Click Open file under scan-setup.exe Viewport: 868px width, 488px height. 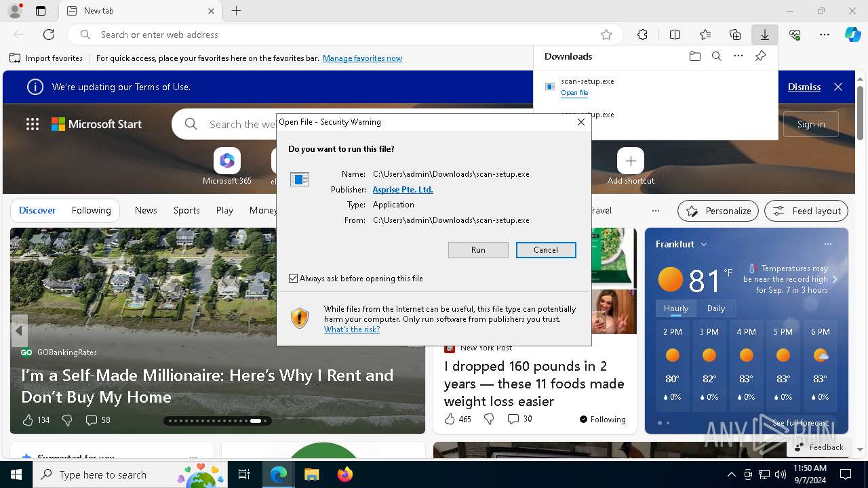[x=574, y=93]
